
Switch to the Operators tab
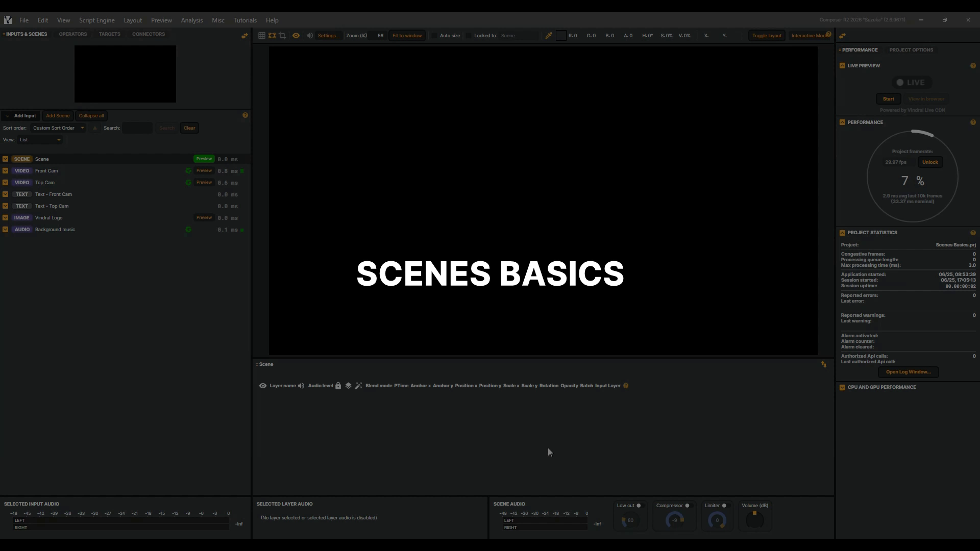pyautogui.click(x=73, y=34)
